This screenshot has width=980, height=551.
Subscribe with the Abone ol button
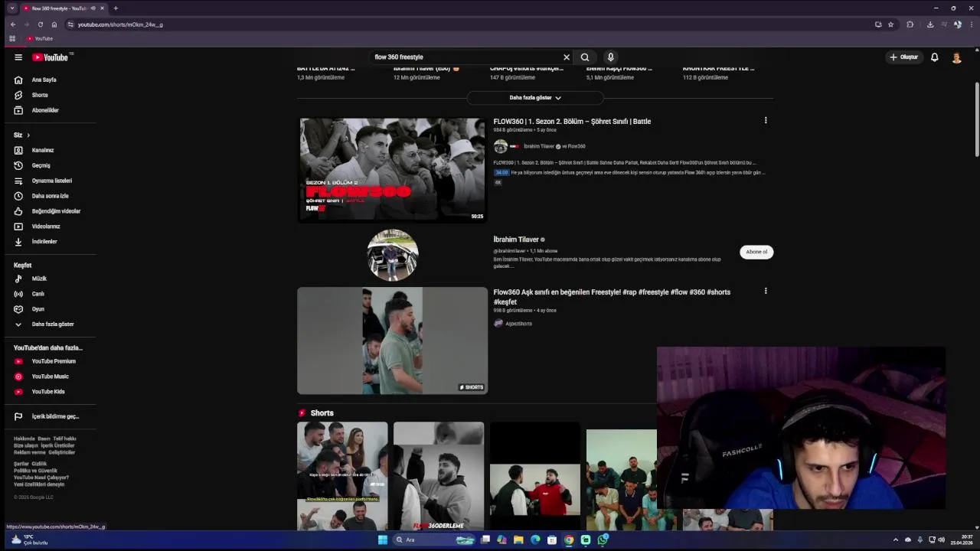(756, 252)
